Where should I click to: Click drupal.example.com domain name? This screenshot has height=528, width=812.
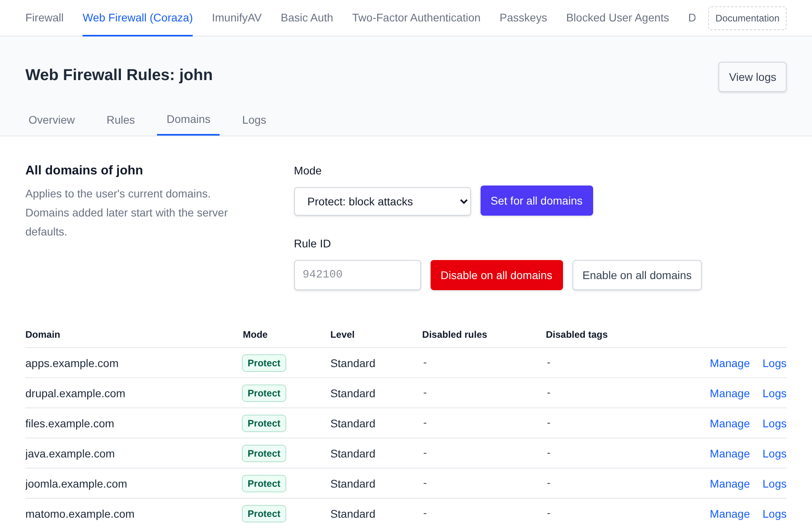tap(75, 393)
